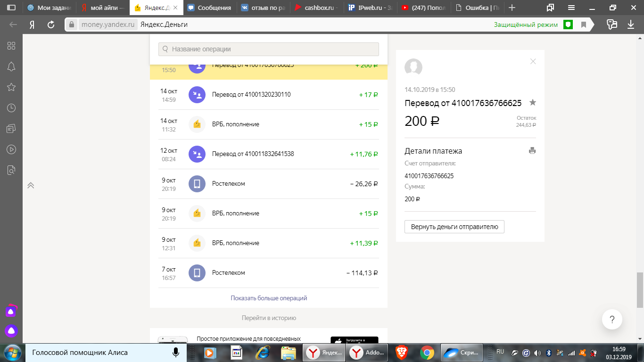This screenshot has width=644, height=362.
Task: Focus the Название операции search field
Action: click(269, 49)
